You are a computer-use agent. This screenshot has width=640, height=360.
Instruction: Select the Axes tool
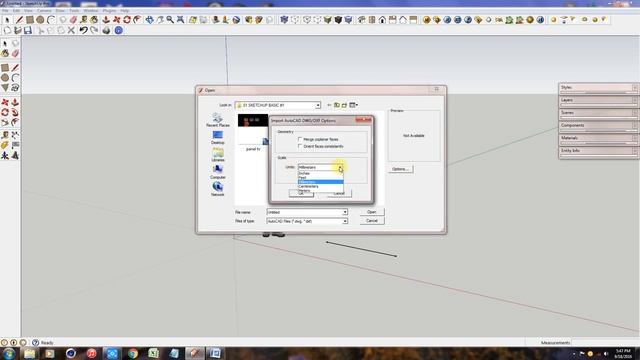5,155
